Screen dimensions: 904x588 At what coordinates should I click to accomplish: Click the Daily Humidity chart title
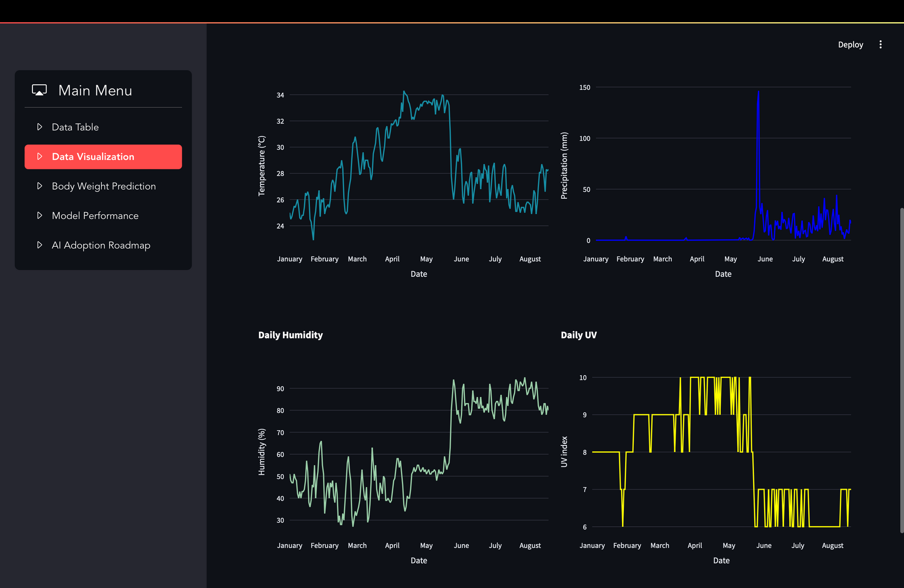[x=291, y=335]
